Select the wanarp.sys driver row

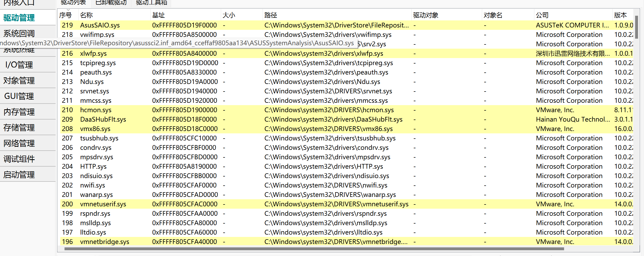347,195
